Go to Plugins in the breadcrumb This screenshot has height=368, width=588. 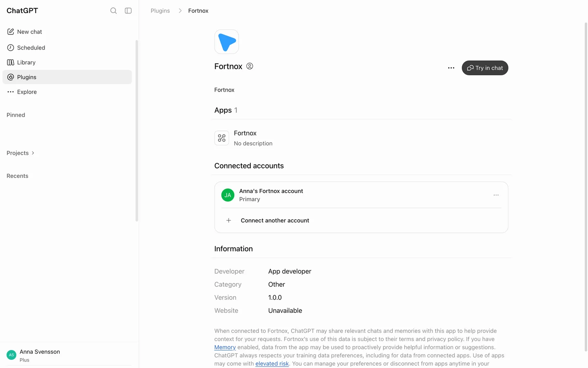[160, 11]
